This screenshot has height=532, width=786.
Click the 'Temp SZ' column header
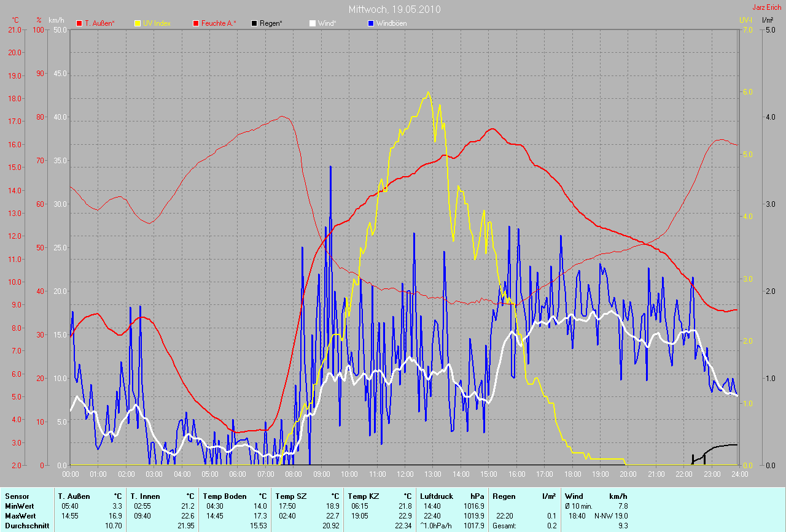[291, 496]
